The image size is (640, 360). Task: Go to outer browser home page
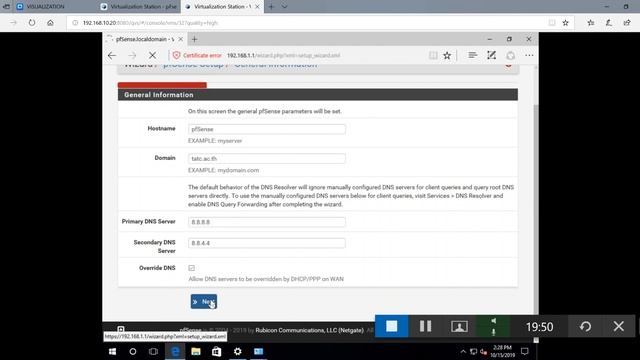tap(50, 23)
